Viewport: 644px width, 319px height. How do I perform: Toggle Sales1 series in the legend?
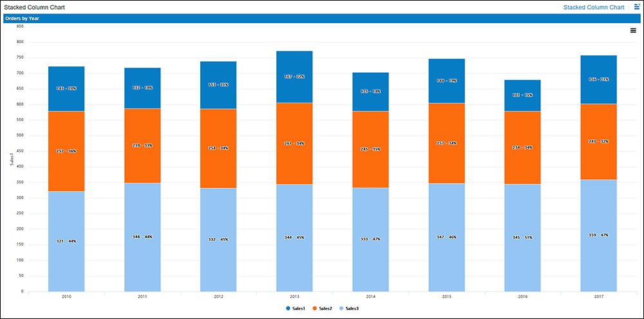pos(296,309)
